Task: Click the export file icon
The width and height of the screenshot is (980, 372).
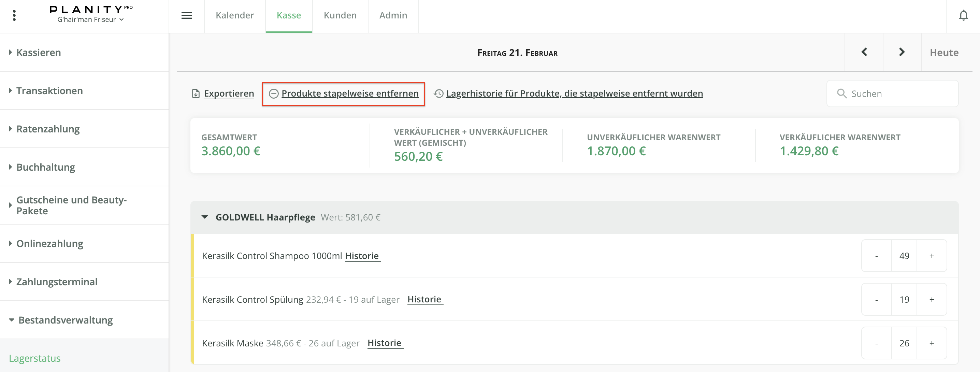Action: (x=196, y=94)
